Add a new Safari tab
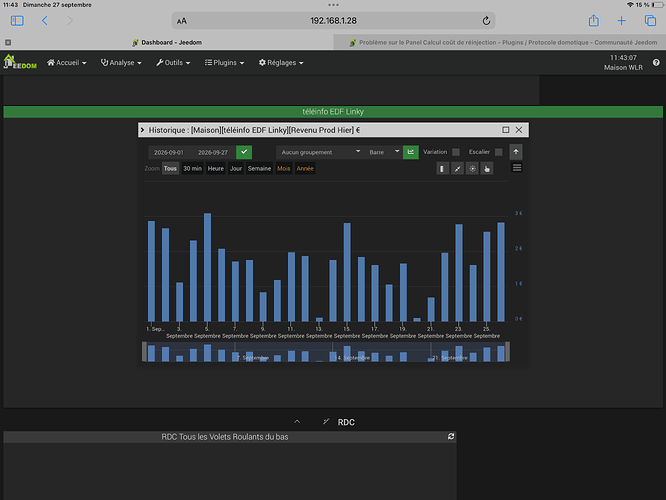Screen dimensions: 666x500 click(x=621, y=20)
